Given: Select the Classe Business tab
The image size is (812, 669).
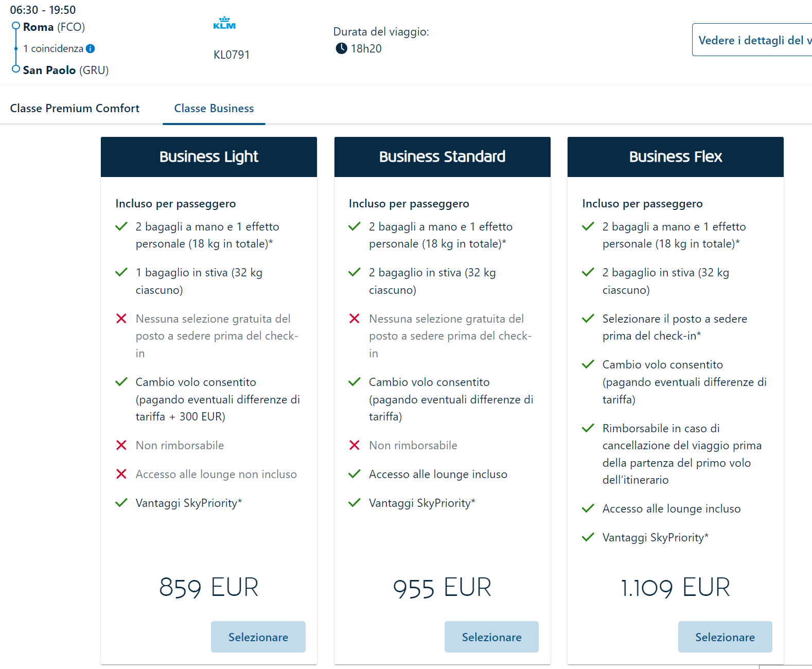Looking at the screenshot, I should point(214,109).
